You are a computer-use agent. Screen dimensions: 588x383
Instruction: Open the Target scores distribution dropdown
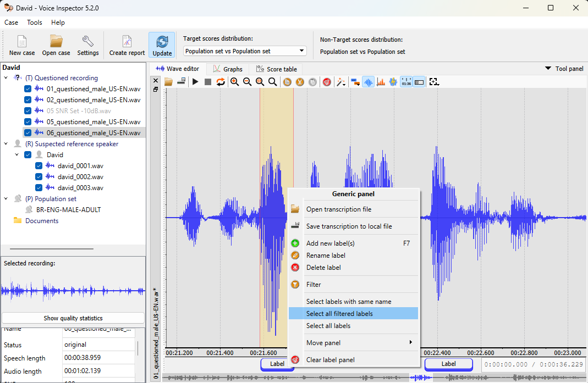click(245, 51)
